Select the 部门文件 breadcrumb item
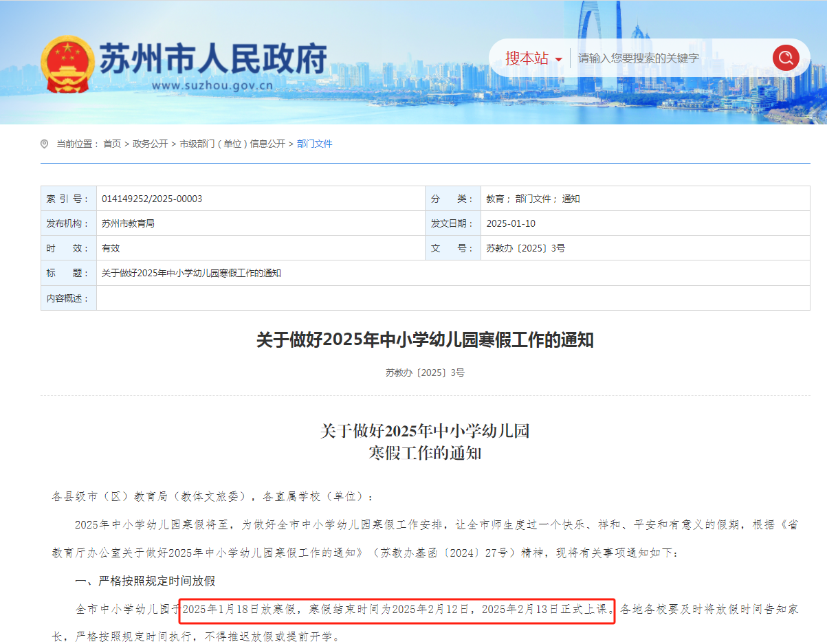827x644 pixels. point(315,144)
